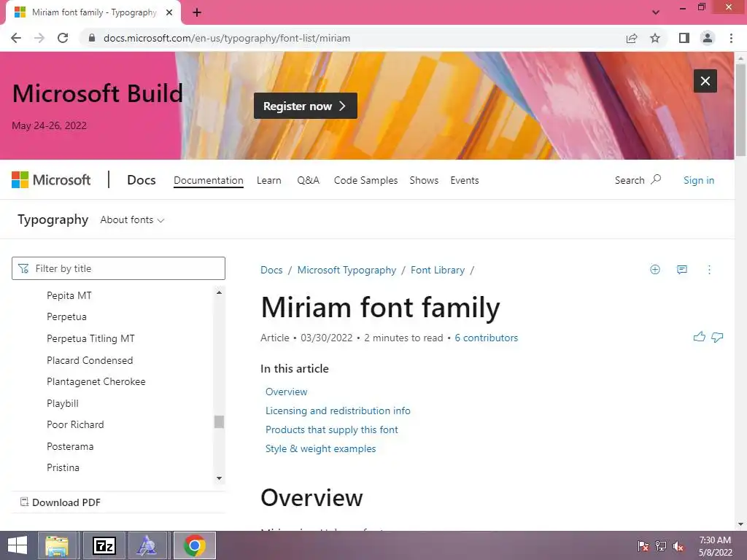Click the add to collection plus icon
Viewport: 747px width, 560px height.
pos(655,270)
